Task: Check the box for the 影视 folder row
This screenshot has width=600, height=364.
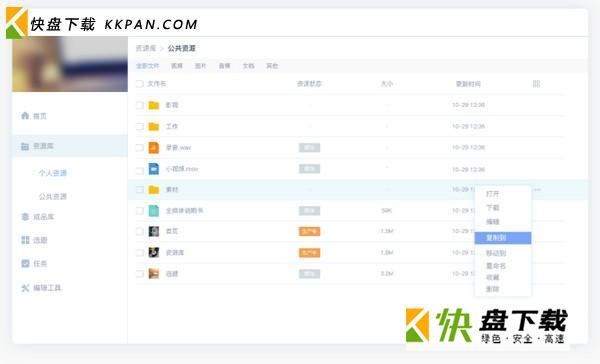Action: [140, 105]
